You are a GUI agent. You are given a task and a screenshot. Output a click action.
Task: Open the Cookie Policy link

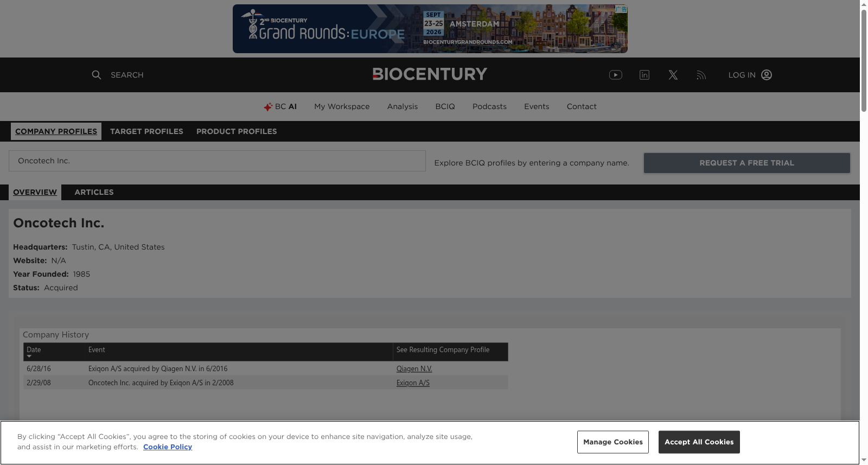pyautogui.click(x=168, y=447)
